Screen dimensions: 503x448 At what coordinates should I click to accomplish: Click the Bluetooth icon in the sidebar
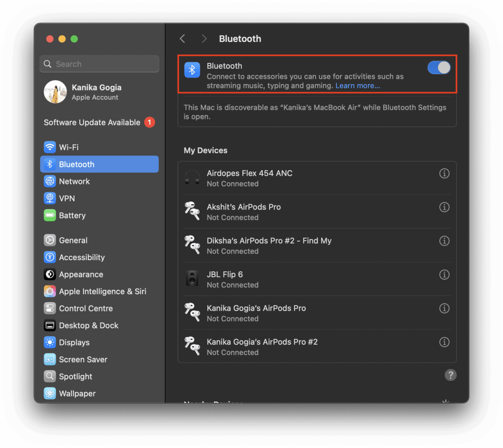point(49,164)
